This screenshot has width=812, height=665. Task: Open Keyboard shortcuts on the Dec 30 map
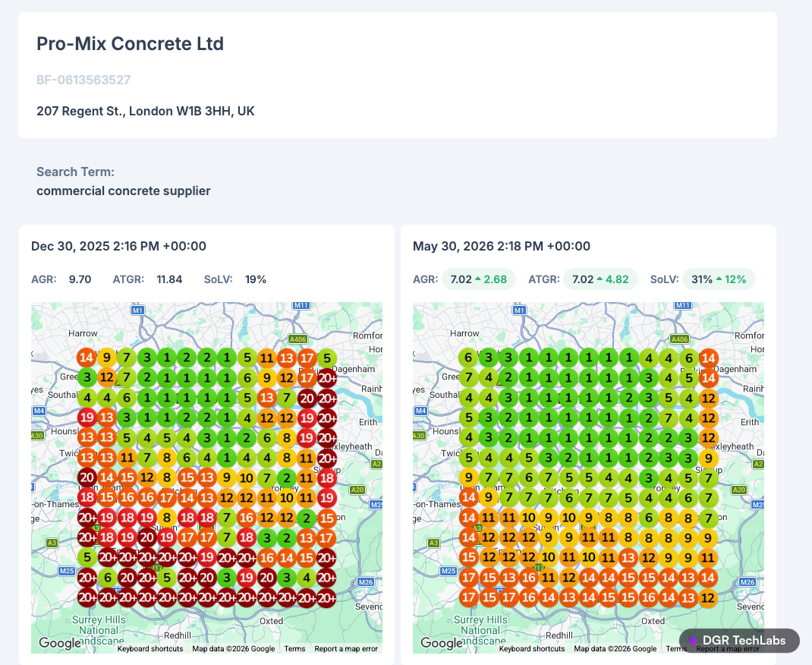coord(150,648)
